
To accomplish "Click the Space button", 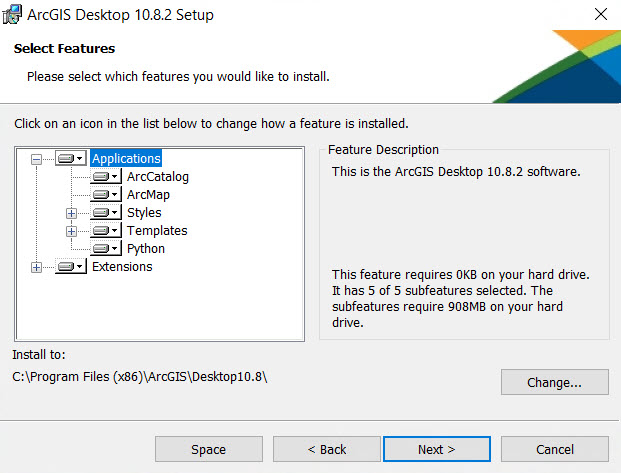I will [x=208, y=449].
